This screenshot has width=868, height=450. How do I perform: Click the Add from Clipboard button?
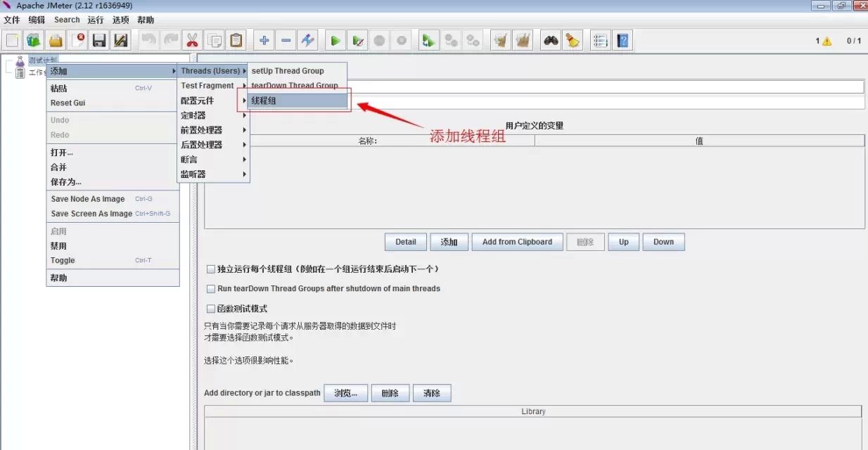coord(517,242)
